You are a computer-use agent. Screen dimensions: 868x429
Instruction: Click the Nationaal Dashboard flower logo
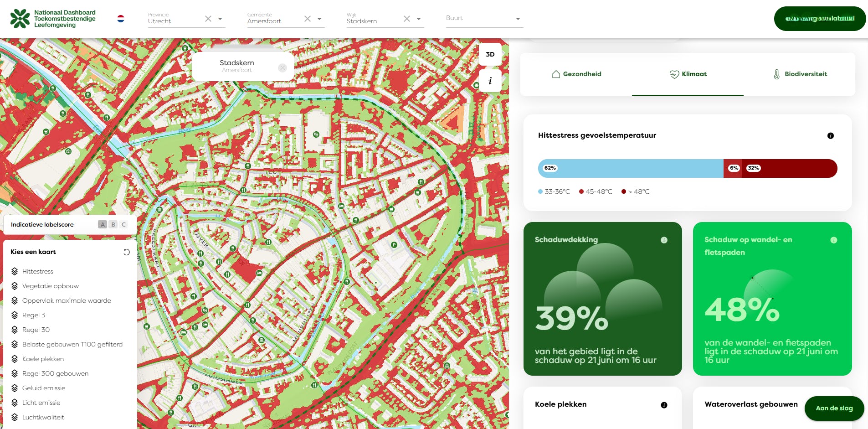point(20,19)
